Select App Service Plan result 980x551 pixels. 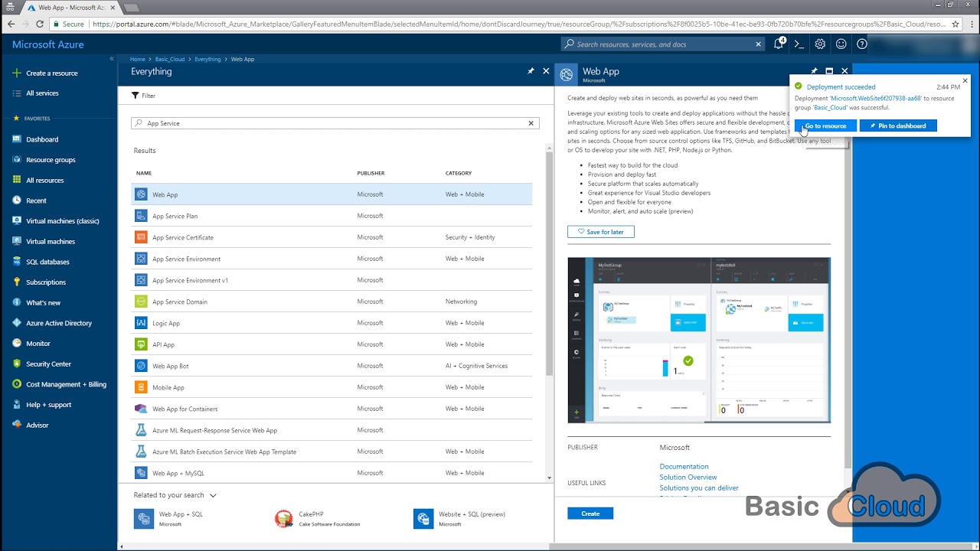pos(332,216)
